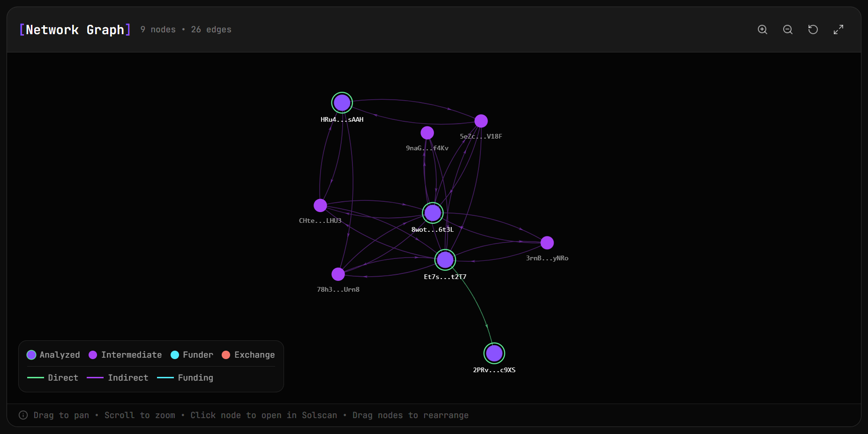Click the HRu4...sAAH node
Image resolution: width=868 pixels, height=434 pixels.
pyautogui.click(x=342, y=102)
